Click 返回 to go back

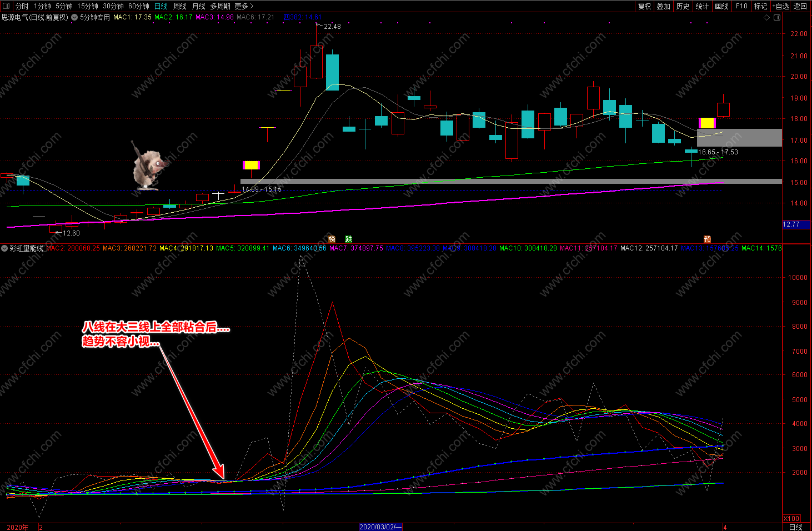800,6
